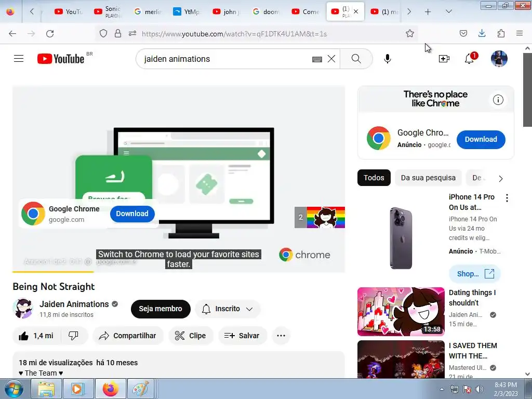
Task: Open the Firefox application menu
Action: pyautogui.click(x=520, y=33)
